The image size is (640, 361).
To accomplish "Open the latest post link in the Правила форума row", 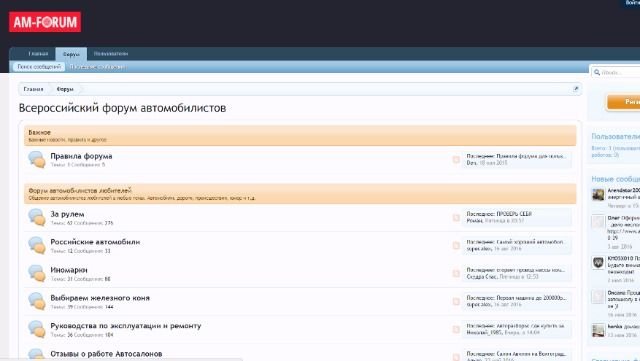I will (x=531, y=156).
